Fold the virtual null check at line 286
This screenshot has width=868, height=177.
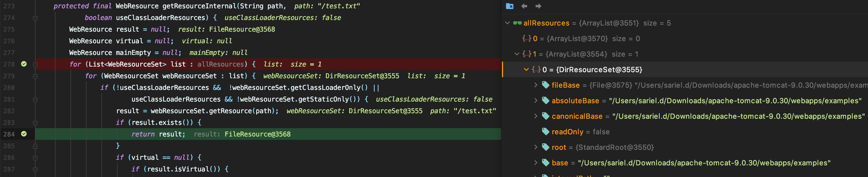pos(35,158)
